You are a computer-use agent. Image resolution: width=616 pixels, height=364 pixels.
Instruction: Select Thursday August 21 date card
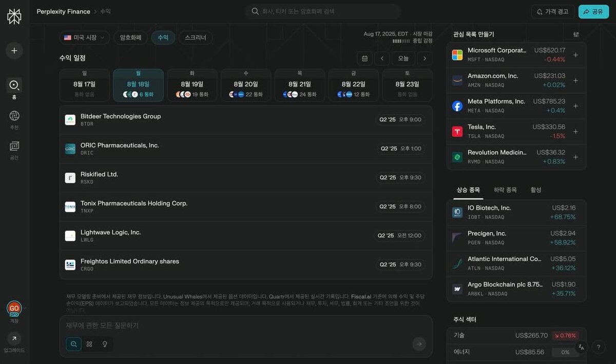[300, 85]
